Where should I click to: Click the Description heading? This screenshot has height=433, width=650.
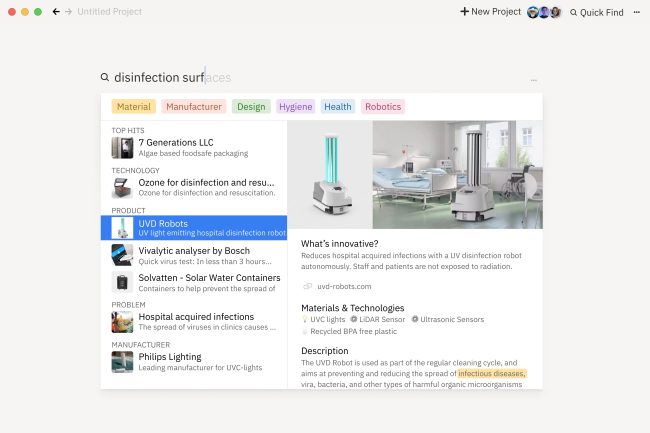pyautogui.click(x=325, y=351)
